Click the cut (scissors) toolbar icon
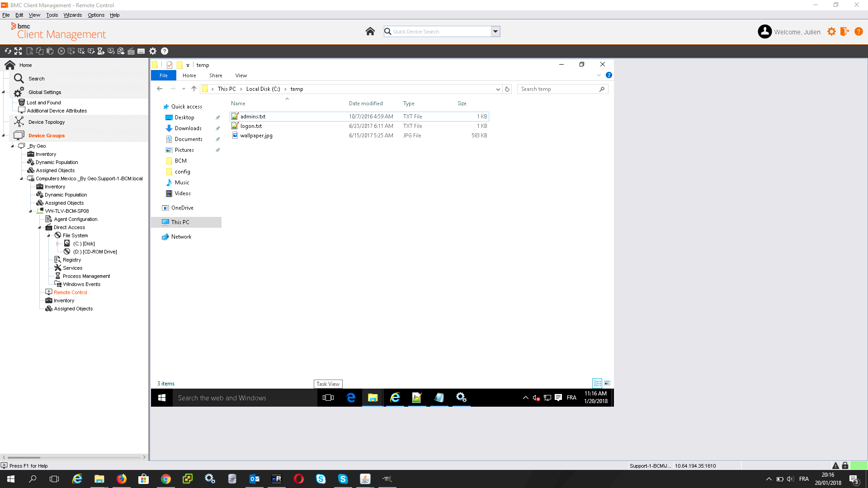The image size is (868, 488). point(30,51)
